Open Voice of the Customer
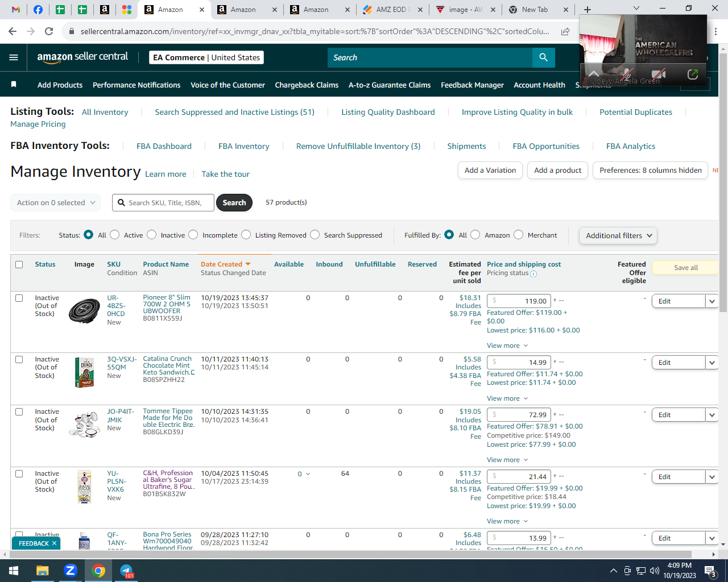This screenshot has height=582, width=728. (227, 85)
